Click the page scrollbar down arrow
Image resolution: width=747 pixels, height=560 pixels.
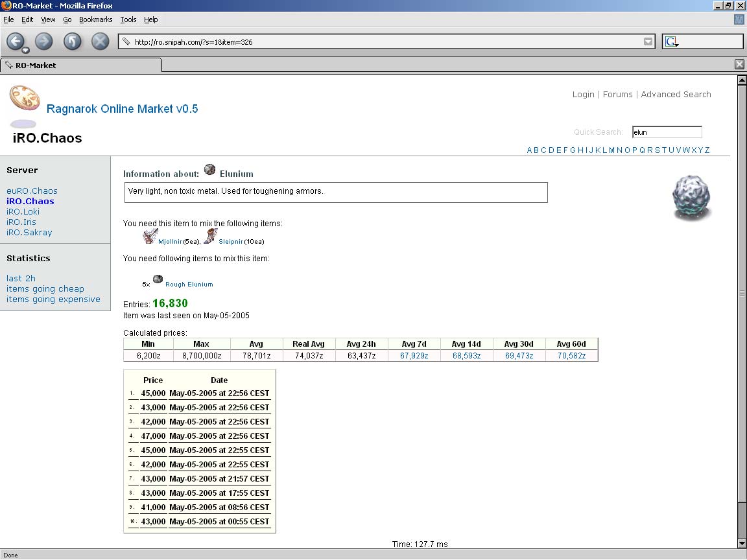point(742,543)
